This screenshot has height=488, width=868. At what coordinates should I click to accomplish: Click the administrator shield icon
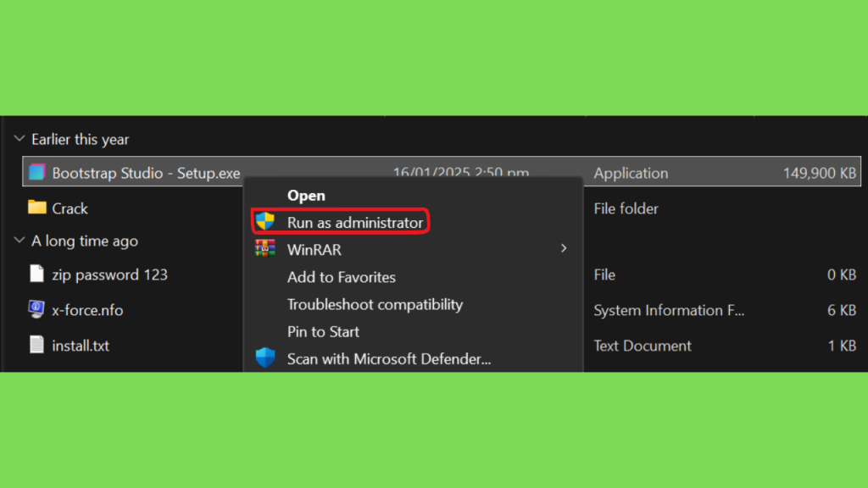coord(265,222)
